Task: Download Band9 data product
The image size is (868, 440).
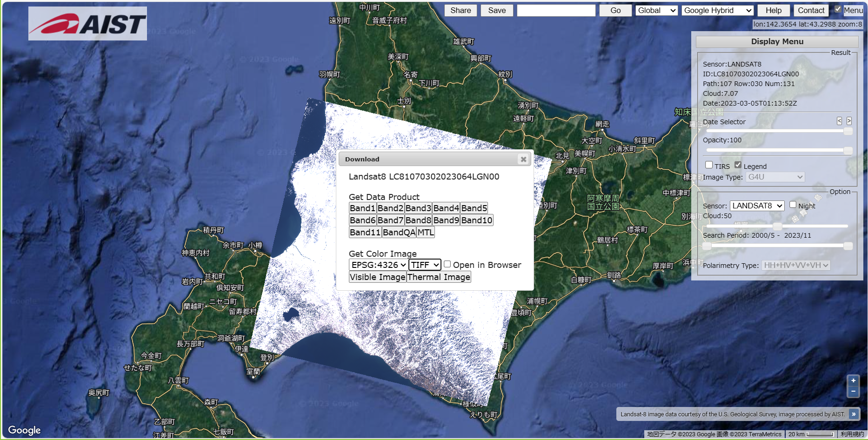Action: coord(447,220)
